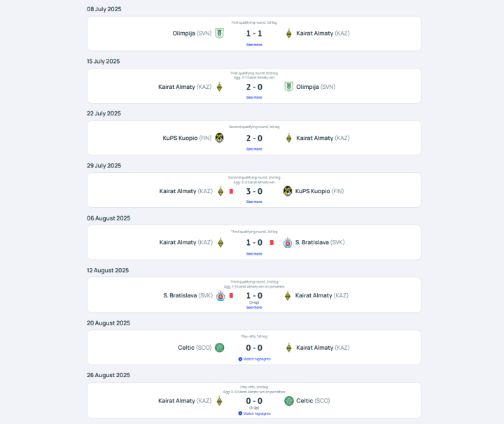Click Kairat Almaty crest in 15 July match
Image resolution: width=504 pixels, height=424 pixels.
point(219,87)
